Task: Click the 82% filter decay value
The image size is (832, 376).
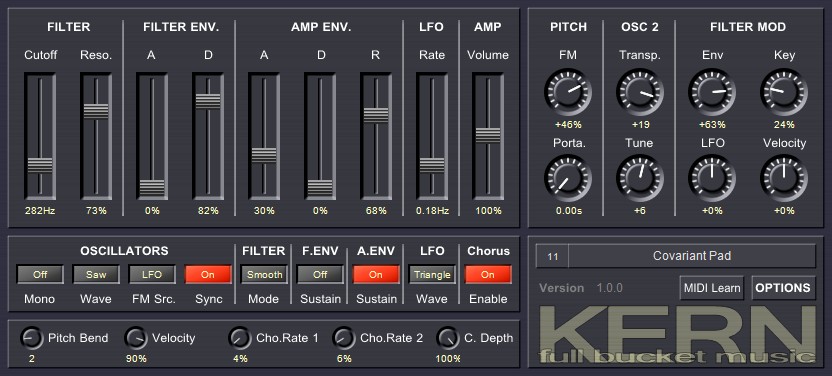Action: tap(208, 211)
